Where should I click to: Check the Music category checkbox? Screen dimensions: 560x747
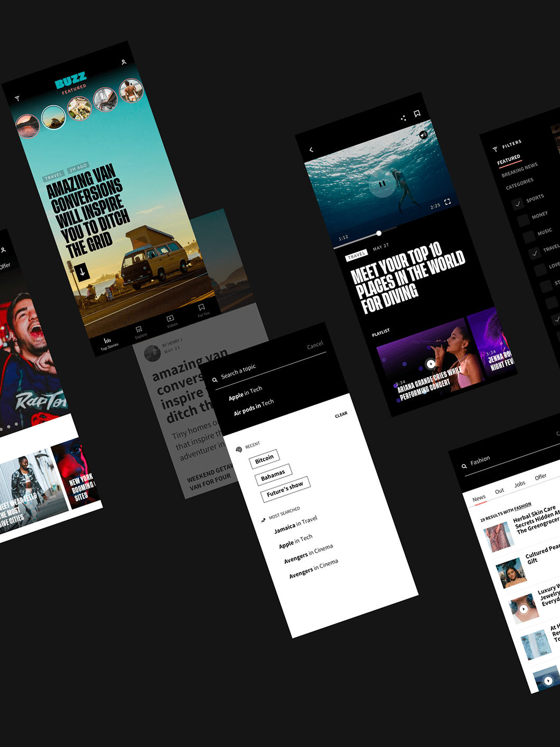click(x=529, y=237)
